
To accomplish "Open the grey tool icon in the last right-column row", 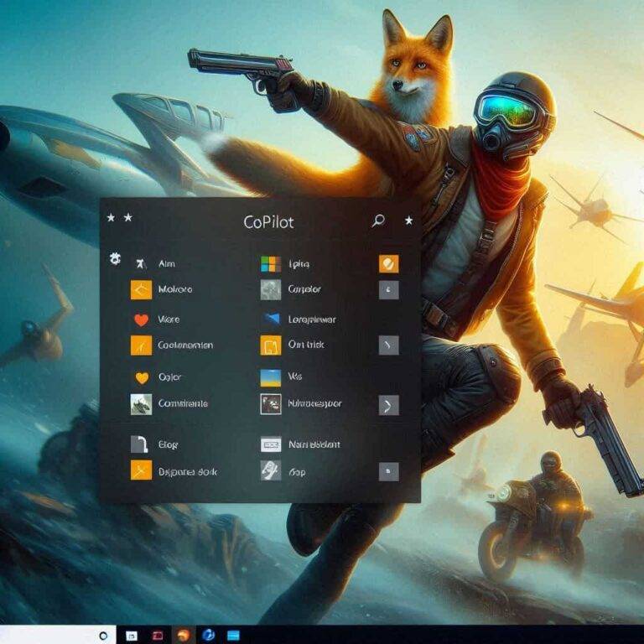I will coord(271,470).
